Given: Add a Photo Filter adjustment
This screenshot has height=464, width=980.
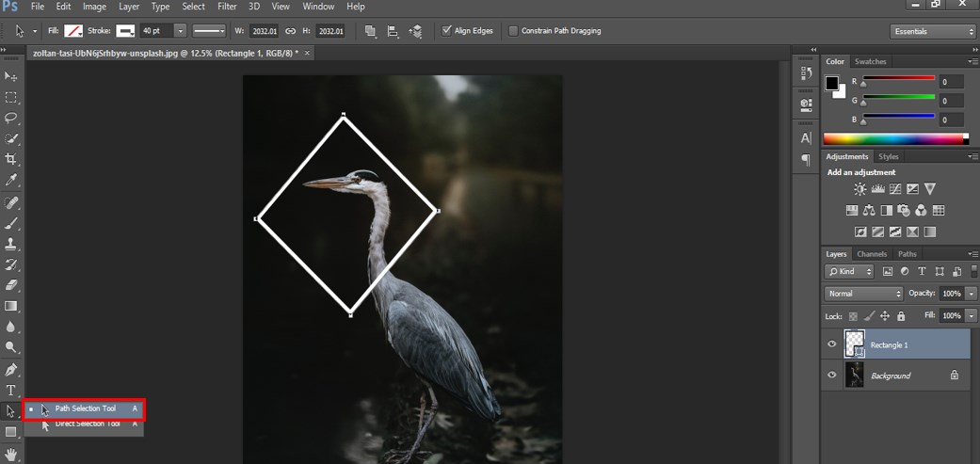Looking at the screenshot, I should pyautogui.click(x=904, y=211).
